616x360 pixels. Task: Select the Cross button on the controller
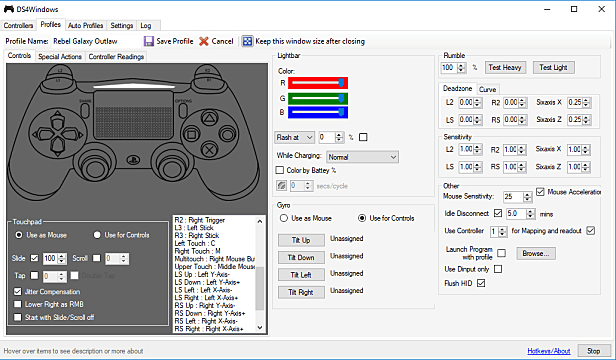[x=210, y=150]
